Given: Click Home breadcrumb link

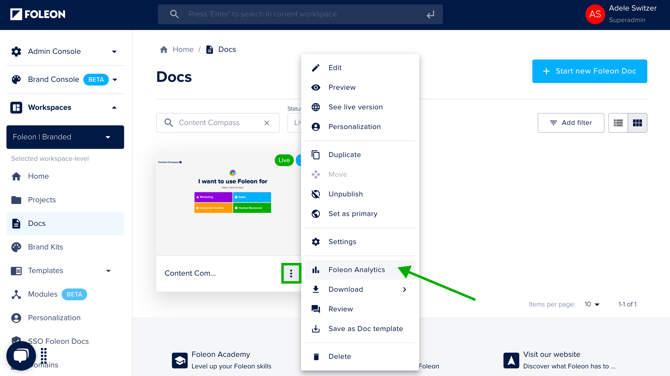Looking at the screenshot, I should point(183,50).
